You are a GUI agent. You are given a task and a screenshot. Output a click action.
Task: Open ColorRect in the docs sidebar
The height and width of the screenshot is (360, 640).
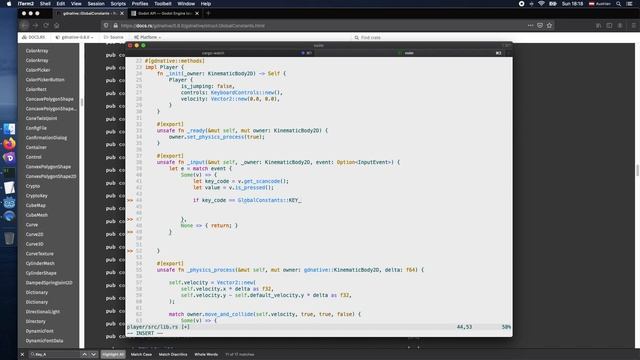36,89
